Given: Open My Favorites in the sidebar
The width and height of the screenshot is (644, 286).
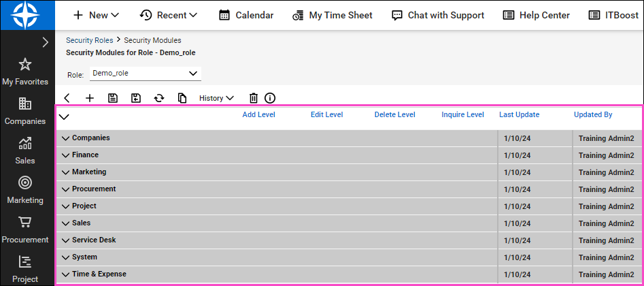Looking at the screenshot, I should [25, 71].
